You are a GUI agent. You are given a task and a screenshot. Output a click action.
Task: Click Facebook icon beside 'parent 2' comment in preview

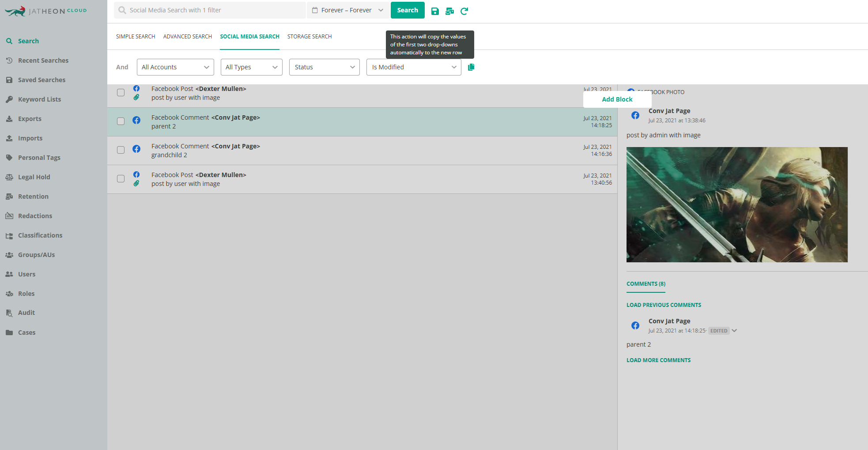pyautogui.click(x=635, y=325)
